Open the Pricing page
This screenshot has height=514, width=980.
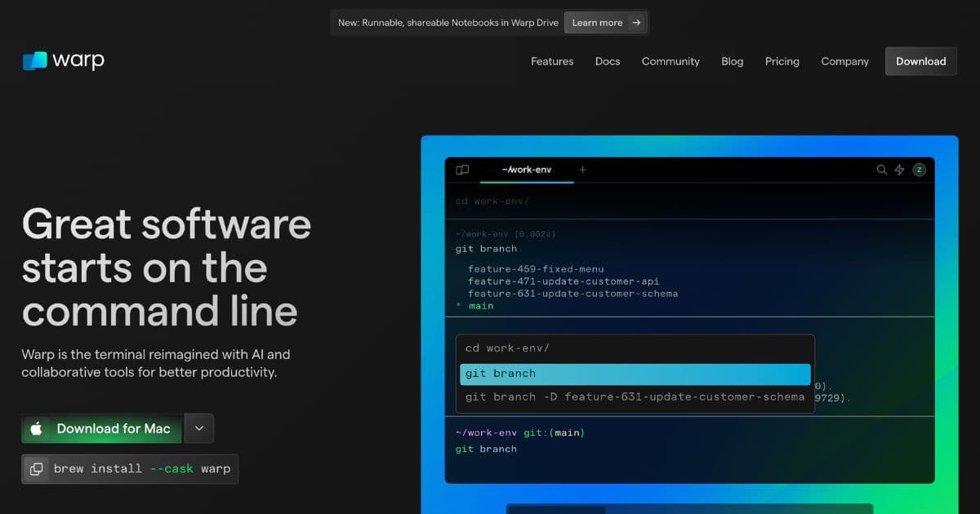(x=782, y=61)
